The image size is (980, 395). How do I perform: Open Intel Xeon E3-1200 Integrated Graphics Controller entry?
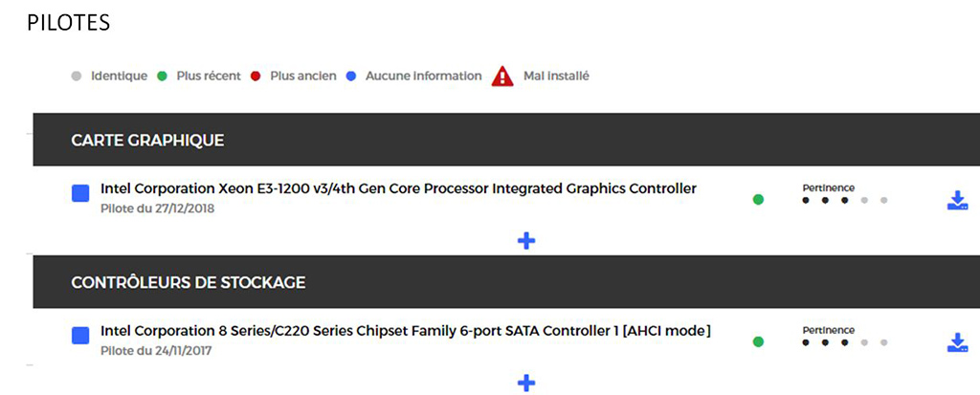click(399, 188)
